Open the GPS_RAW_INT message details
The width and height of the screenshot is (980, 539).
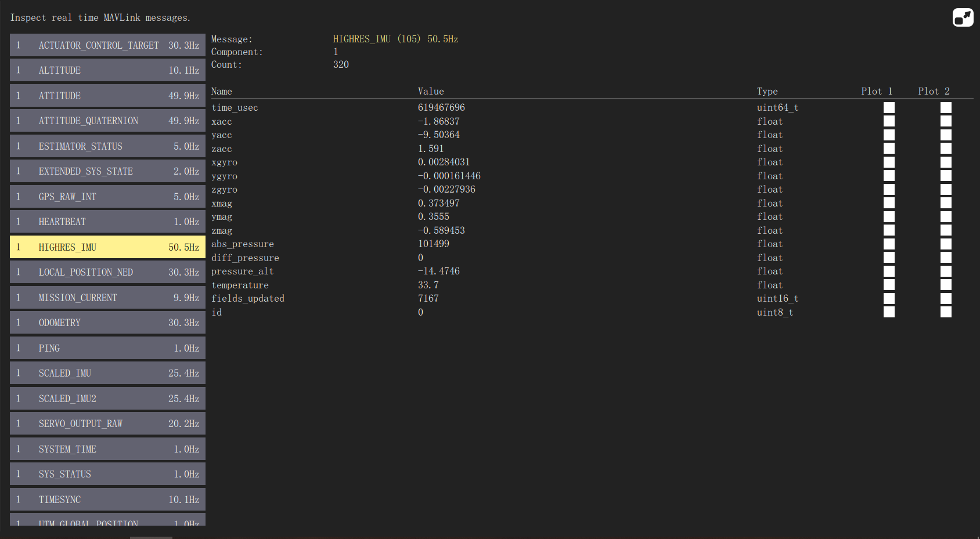point(107,196)
